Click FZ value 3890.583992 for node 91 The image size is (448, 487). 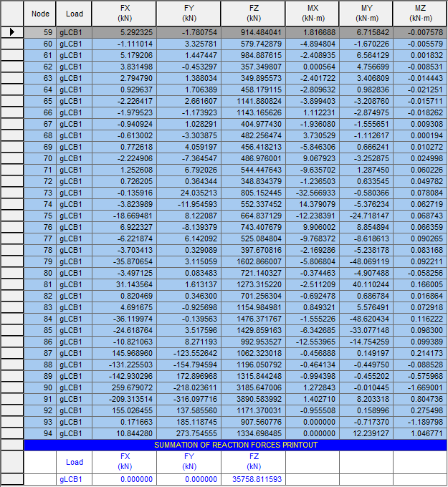click(255, 400)
